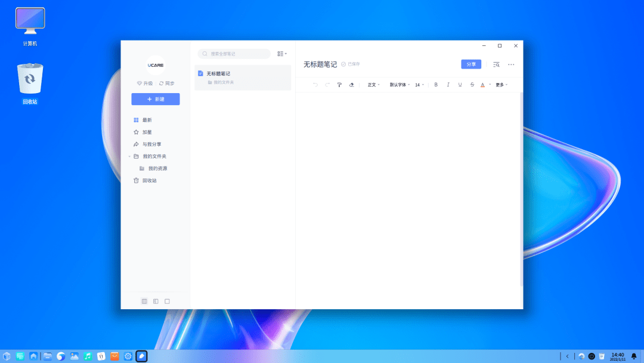
Task: Open the 默认字体 font dropdown
Action: [x=398, y=85]
